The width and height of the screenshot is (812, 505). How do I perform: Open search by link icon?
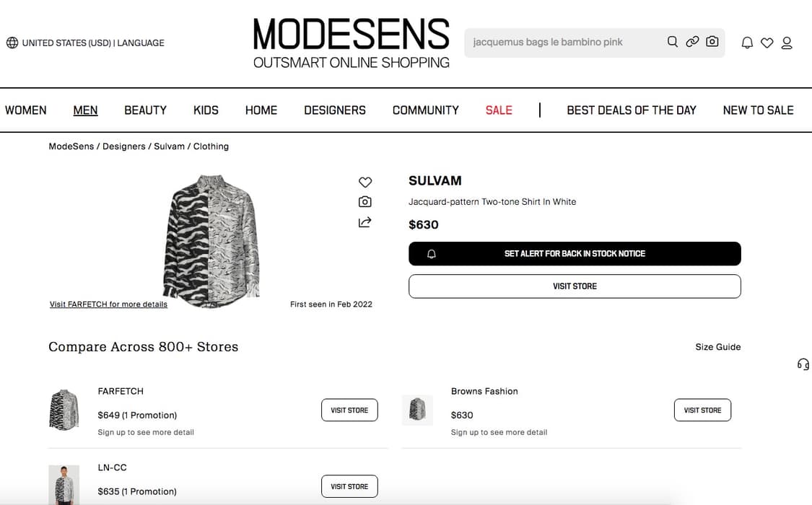click(x=692, y=42)
